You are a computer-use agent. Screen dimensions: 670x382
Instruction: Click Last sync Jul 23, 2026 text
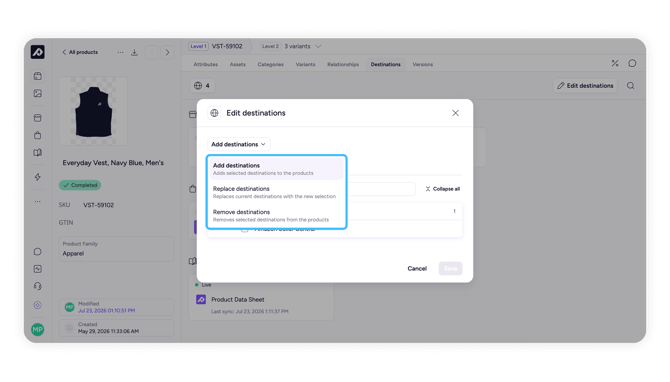(x=250, y=311)
